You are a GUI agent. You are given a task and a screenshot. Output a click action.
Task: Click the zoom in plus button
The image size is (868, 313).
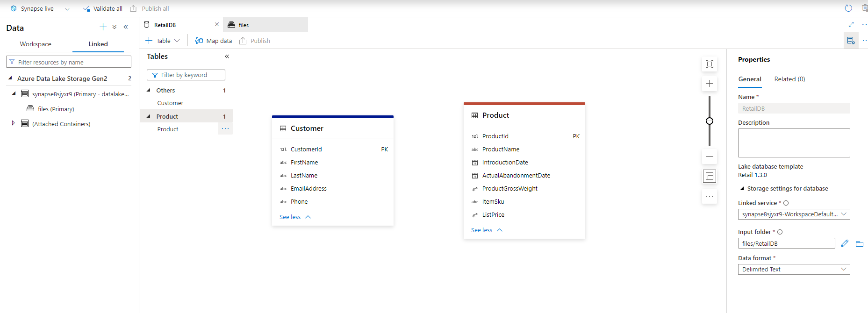click(x=710, y=84)
